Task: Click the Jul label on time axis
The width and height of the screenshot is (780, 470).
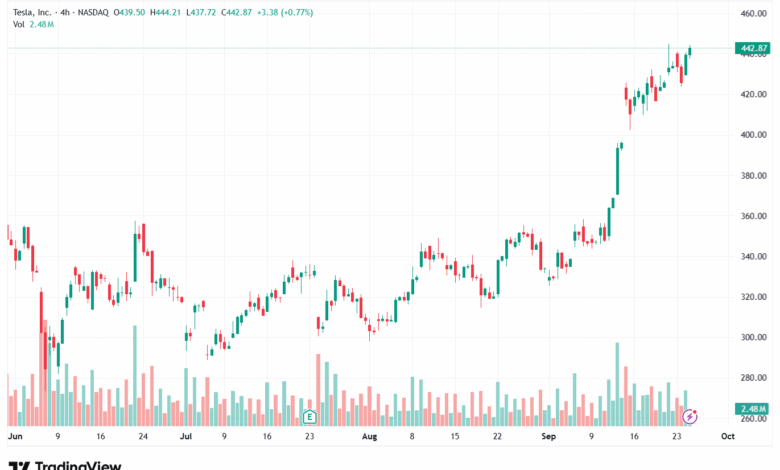Action: click(186, 437)
